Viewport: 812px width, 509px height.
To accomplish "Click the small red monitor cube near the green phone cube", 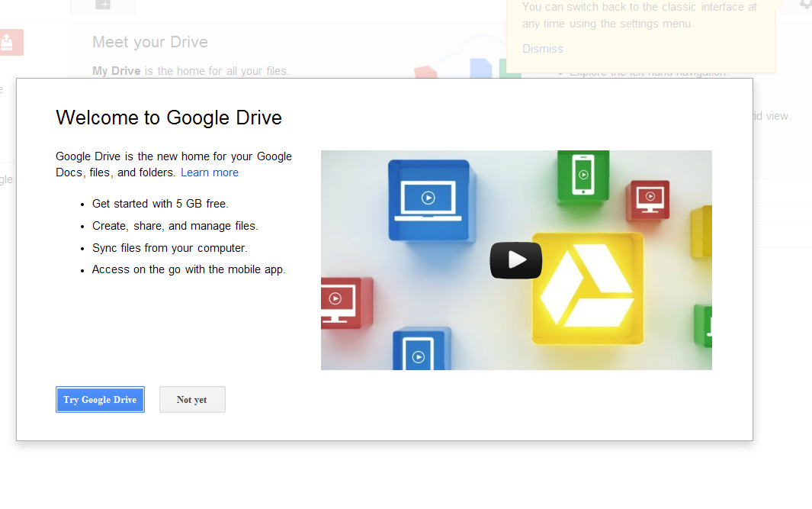I will tap(648, 200).
